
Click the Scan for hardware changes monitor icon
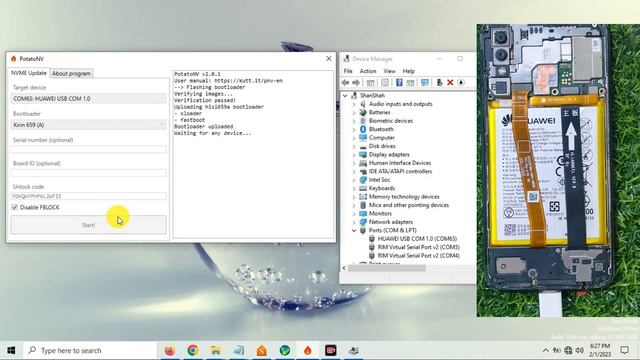click(424, 83)
